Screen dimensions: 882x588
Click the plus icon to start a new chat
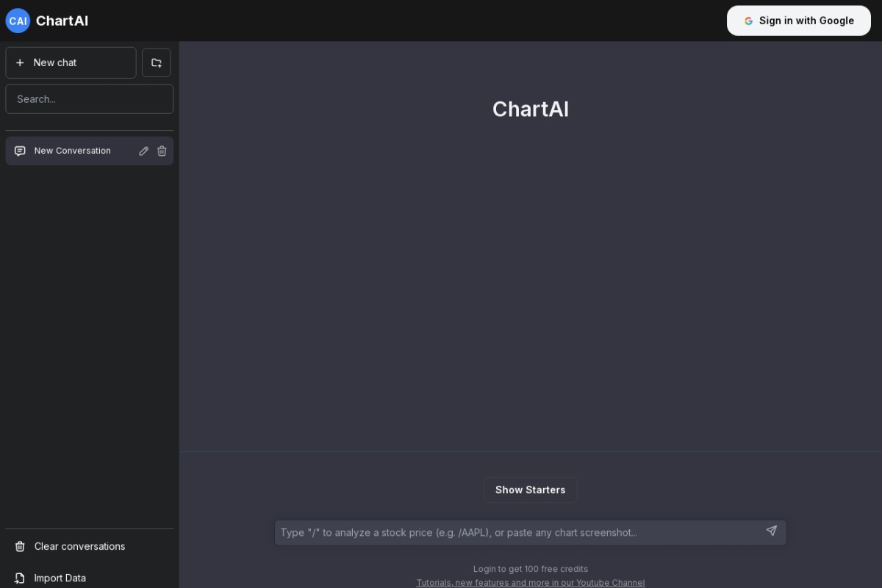pyautogui.click(x=21, y=62)
